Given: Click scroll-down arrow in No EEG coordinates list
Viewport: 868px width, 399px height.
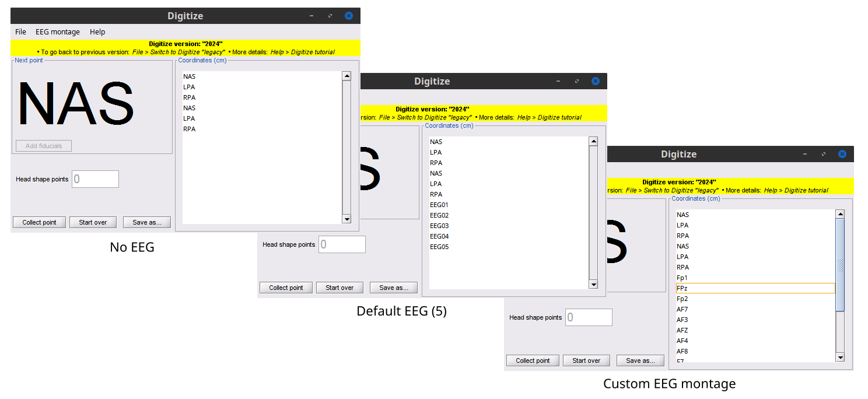Looking at the screenshot, I should 346,219.
